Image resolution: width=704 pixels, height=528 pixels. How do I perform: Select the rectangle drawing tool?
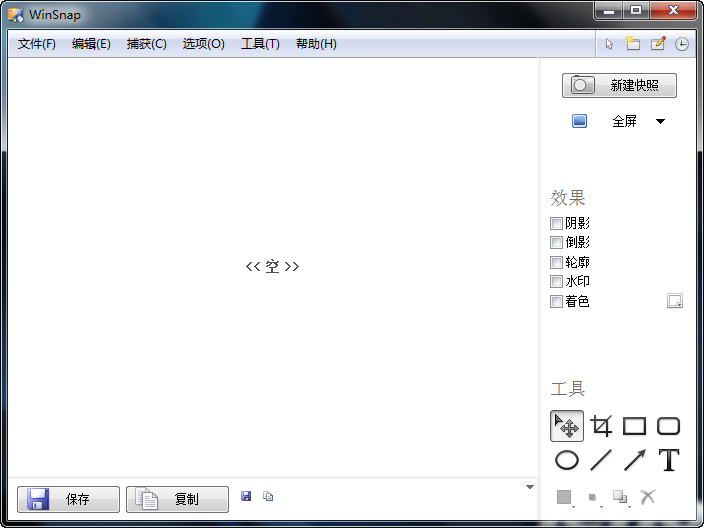634,427
